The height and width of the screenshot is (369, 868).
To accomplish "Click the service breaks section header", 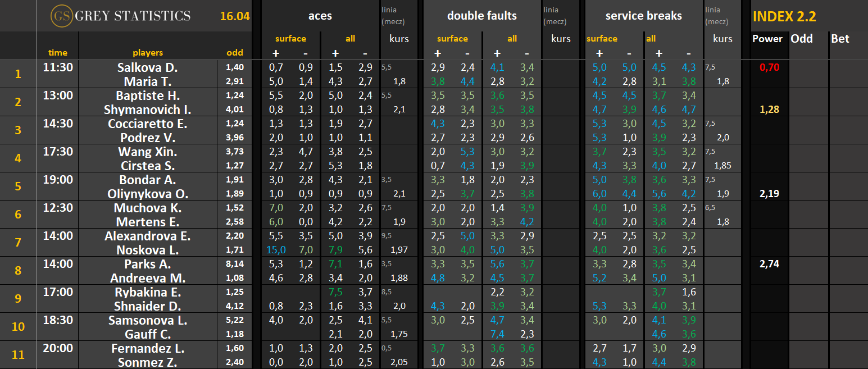I will pos(643,16).
